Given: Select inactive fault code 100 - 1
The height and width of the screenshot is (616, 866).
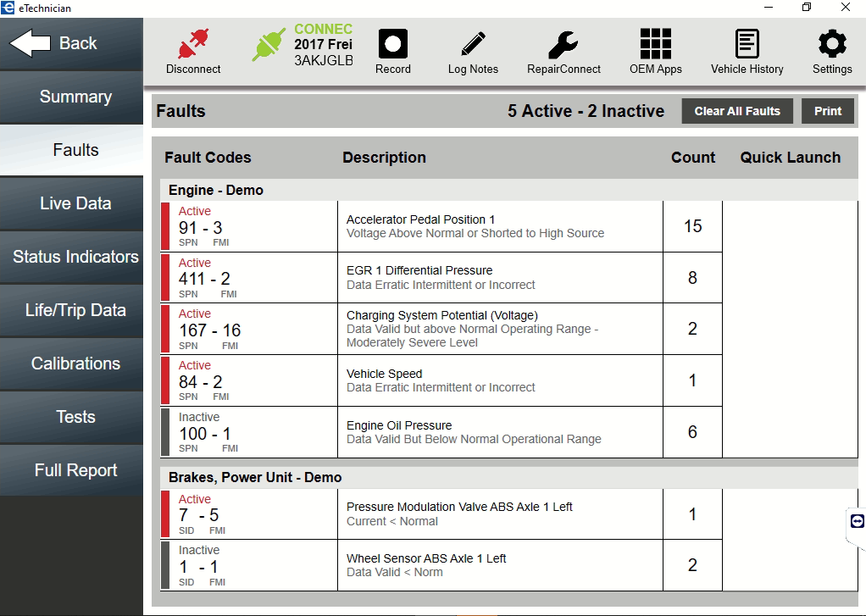Looking at the screenshot, I should 205,434.
